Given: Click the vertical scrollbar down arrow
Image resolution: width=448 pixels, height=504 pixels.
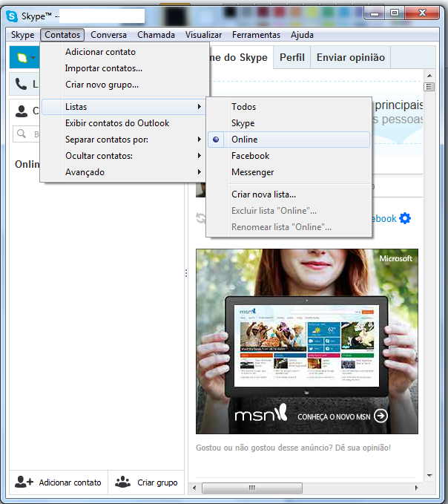Looking at the screenshot, I should pyautogui.click(x=429, y=475).
